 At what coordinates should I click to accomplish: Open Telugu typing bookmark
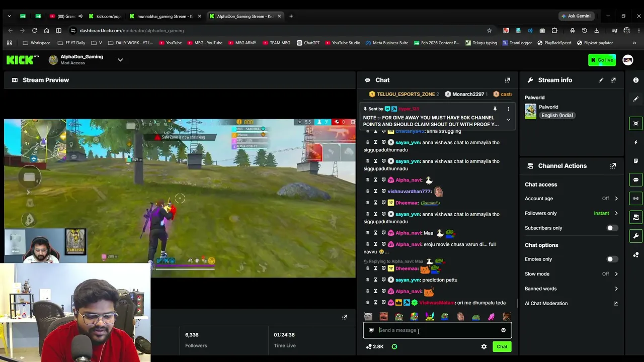(481, 43)
